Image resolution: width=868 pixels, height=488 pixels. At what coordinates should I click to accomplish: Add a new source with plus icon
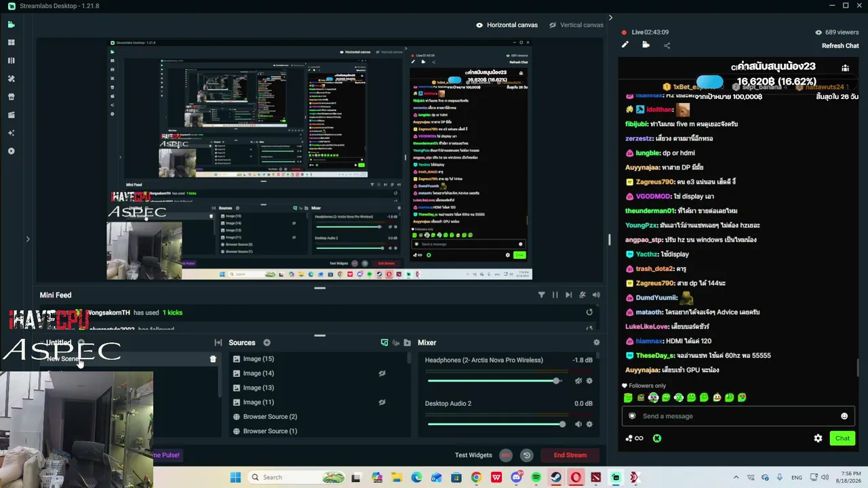pyautogui.click(x=267, y=343)
